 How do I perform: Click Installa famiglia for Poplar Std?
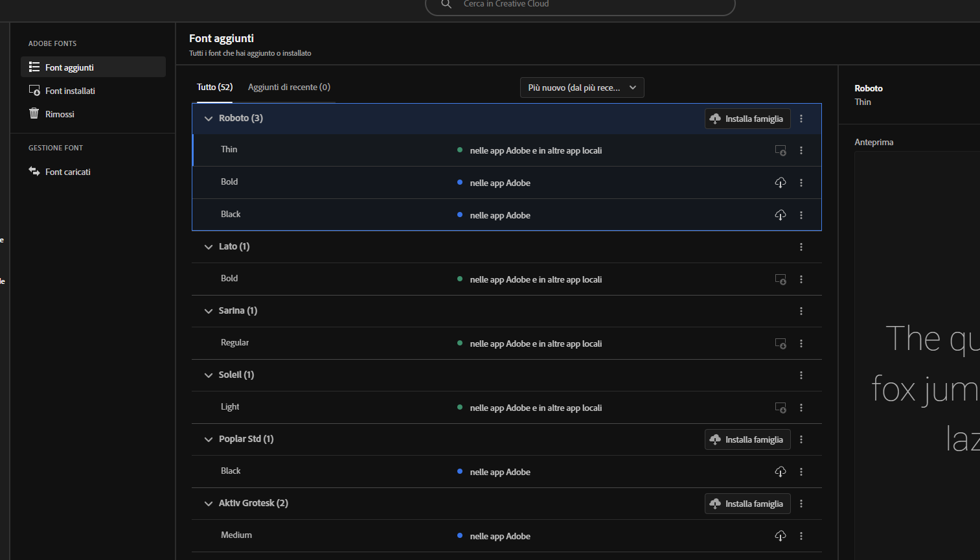pyautogui.click(x=747, y=439)
